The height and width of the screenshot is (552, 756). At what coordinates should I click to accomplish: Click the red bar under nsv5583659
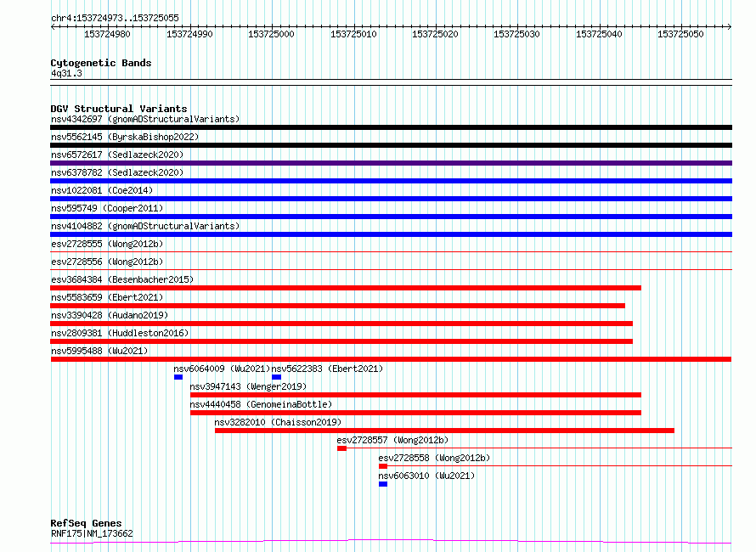pyautogui.click(x=337, y=306)
